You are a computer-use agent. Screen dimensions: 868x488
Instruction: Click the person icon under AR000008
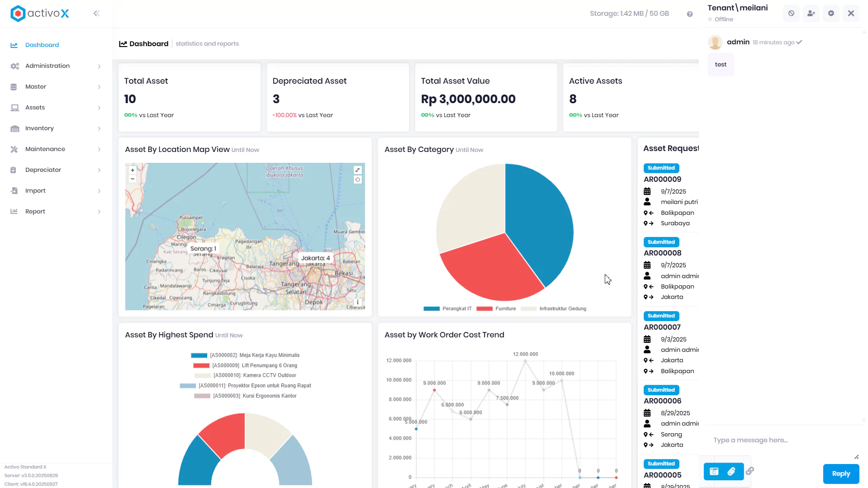[x=647, y=276]
